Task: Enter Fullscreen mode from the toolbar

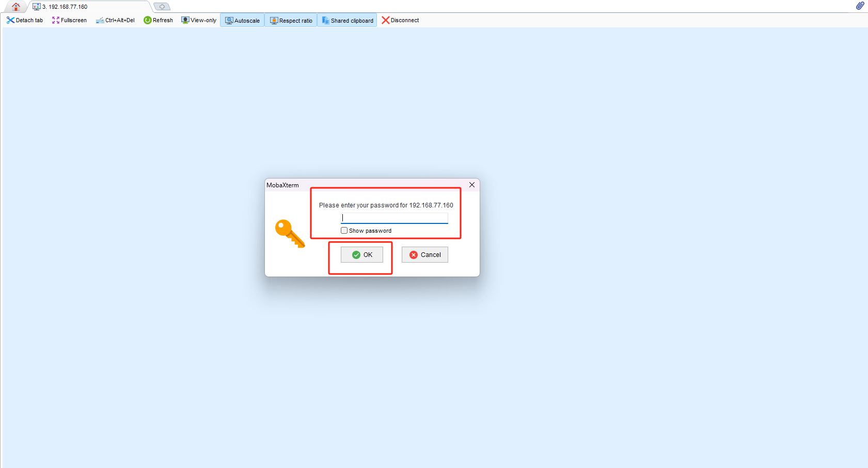Action: [x=69, y=20]
